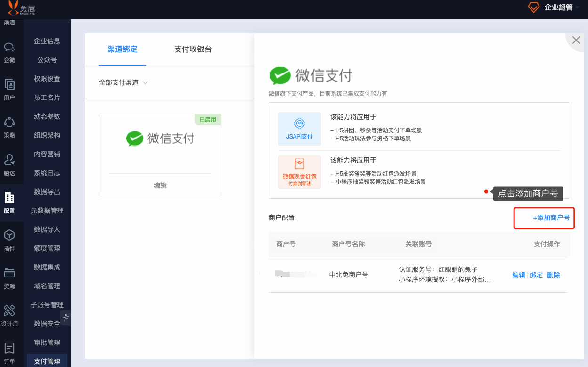Collapse the secondary menu with the fold icon
Viewport: 588px width, 367px height.
pyautogui.click(x=65, y=317)
